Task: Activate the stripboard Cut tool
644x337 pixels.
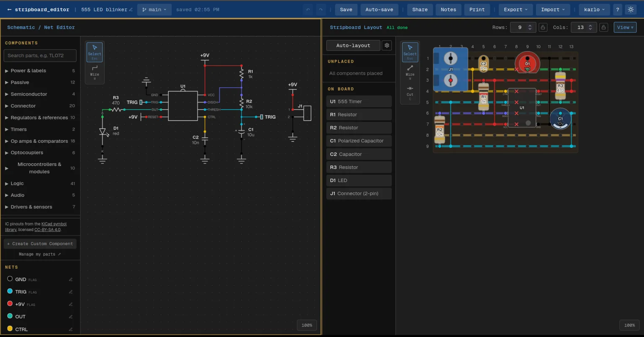Action: point(410,93)
